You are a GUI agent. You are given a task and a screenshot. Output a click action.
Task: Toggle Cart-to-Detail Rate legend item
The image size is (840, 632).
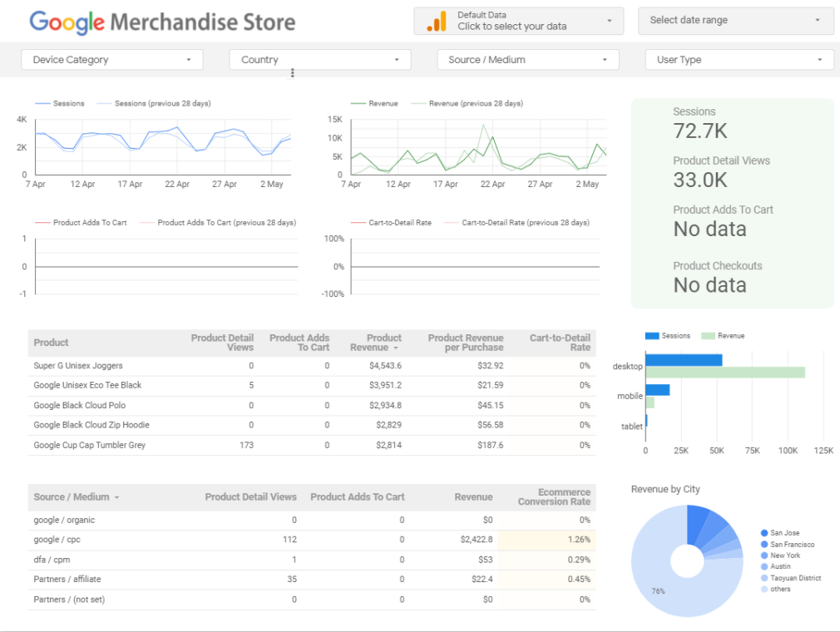coord(391,222)
